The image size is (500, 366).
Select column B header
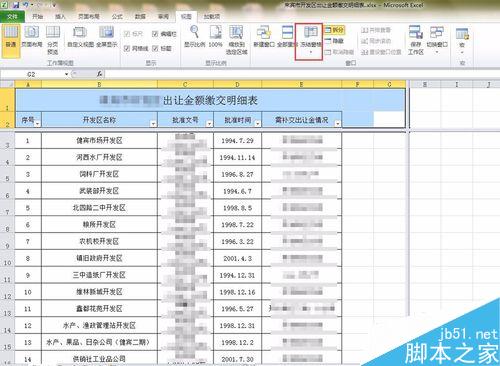pos(99,85)
